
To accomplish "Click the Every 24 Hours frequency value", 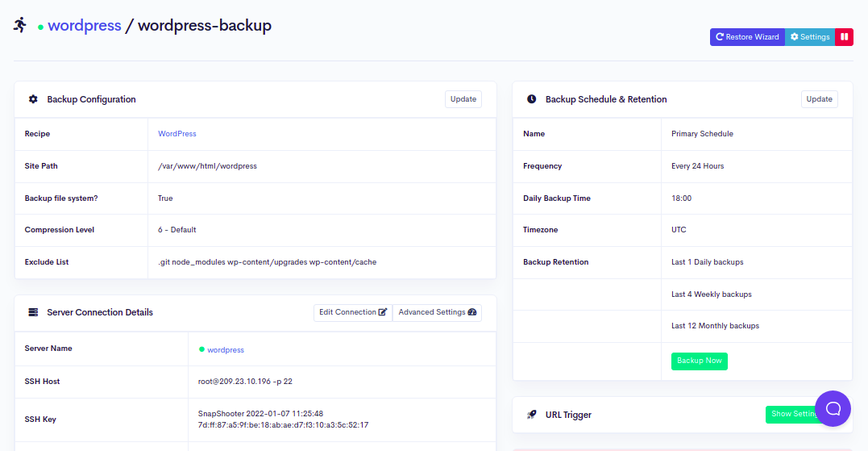I will 697,166.
